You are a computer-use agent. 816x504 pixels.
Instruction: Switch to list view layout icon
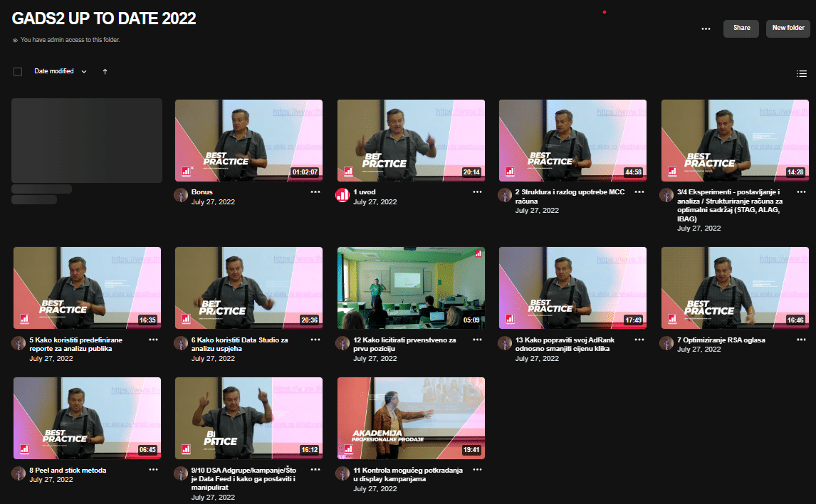[x=801, y=73]
